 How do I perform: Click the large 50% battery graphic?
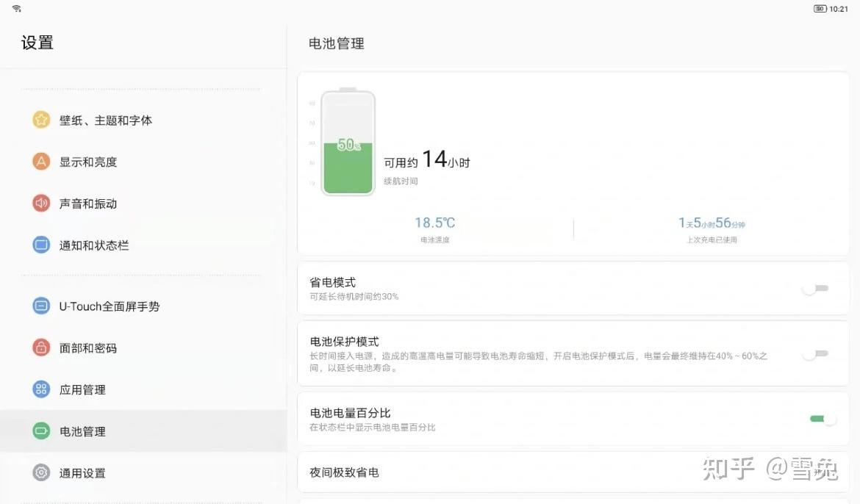(x=348, y=143)
